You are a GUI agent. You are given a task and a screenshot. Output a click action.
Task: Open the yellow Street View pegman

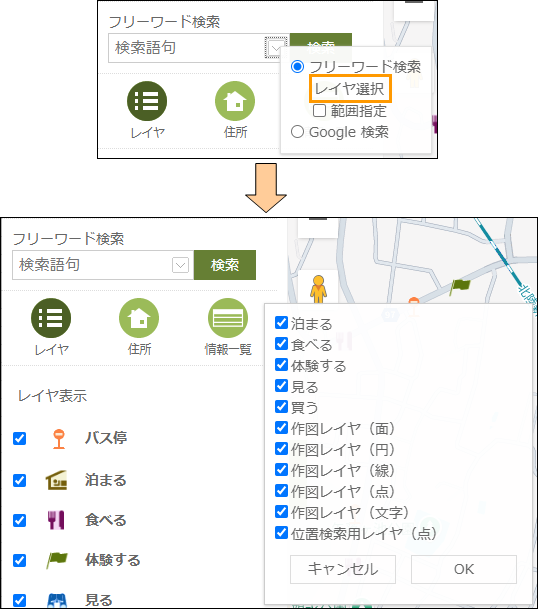[x=318, y=289]
